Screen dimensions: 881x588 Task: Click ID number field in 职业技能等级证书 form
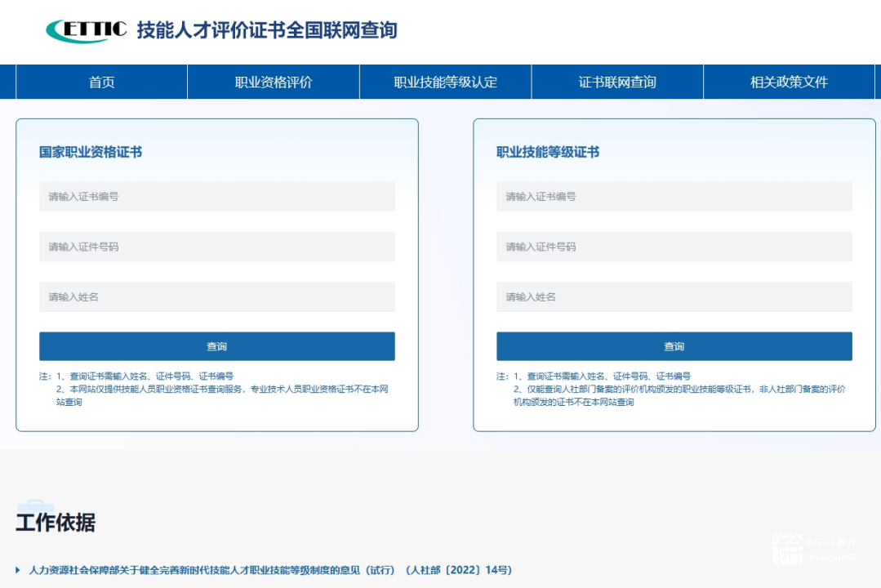click(674, 247)
